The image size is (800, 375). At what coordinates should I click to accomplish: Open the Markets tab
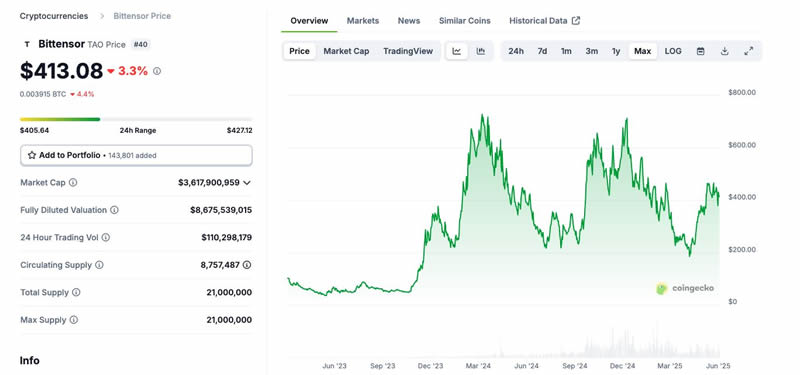(363, 21)
